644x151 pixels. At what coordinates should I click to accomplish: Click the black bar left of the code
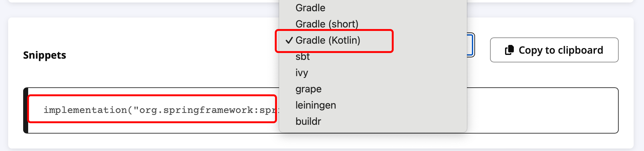[x=26, y=110]
